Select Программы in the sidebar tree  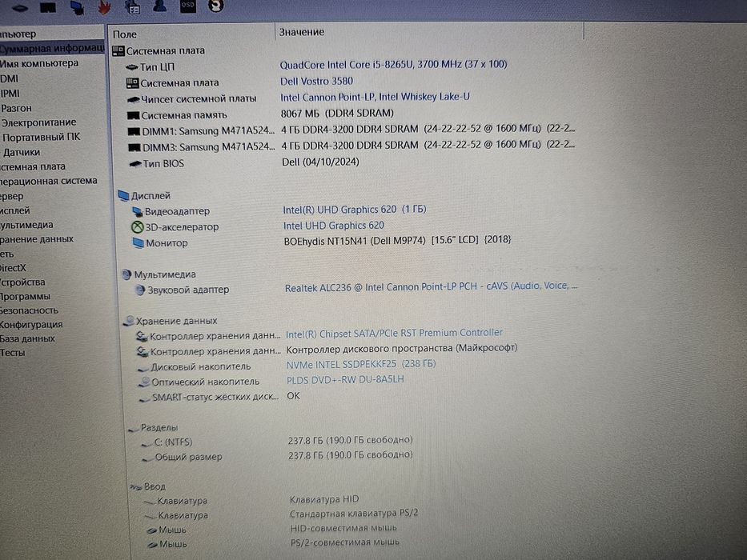point(26,296)
